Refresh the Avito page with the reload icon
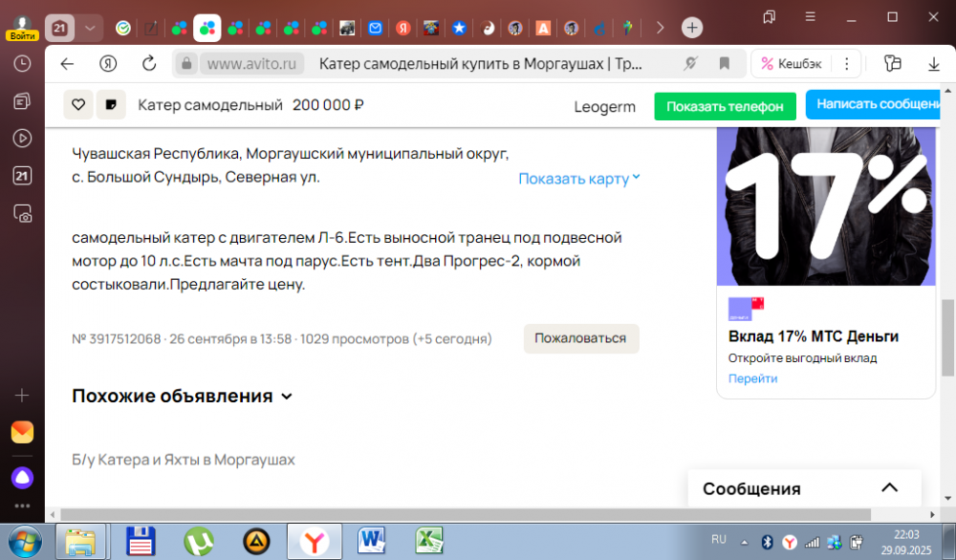The width and height of the screenshot is (956, 560). [x=148, y=63]
